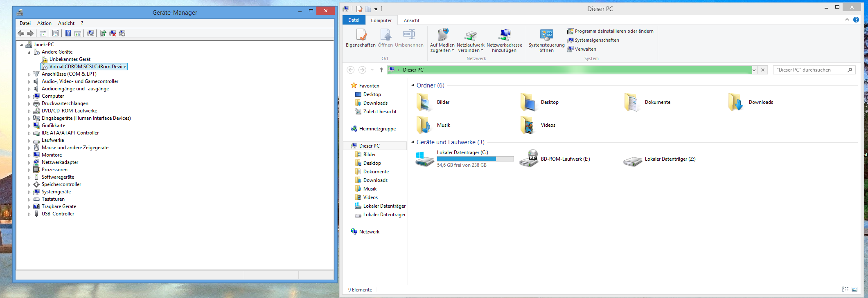
Task: Click Systemsteuerung öffnen in the ribbon
Action: (546, 40)
